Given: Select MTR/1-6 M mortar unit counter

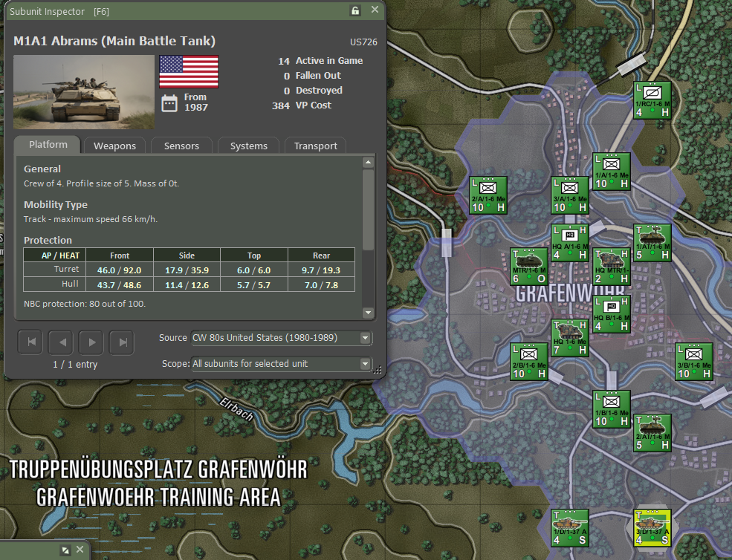Looking at the screenshot, I should point(529,267).
